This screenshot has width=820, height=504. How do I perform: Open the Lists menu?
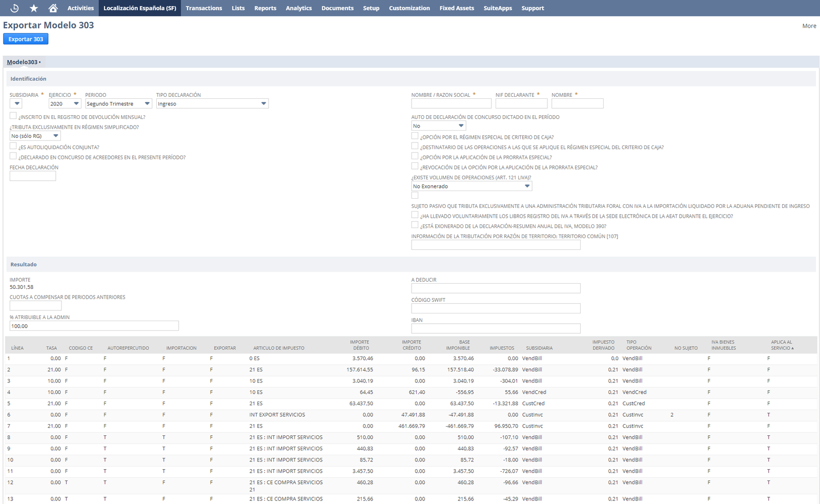[238, 8]
